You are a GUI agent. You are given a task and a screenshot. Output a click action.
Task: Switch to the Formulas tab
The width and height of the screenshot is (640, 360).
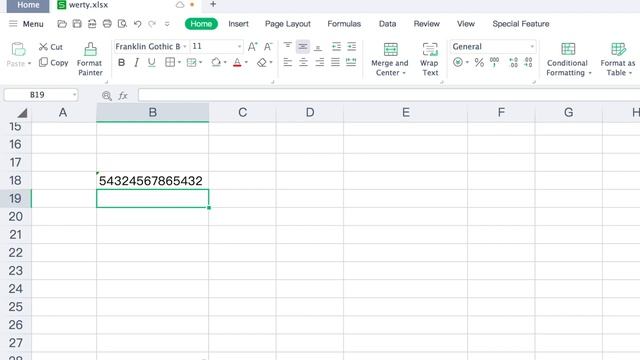point(344,24)
